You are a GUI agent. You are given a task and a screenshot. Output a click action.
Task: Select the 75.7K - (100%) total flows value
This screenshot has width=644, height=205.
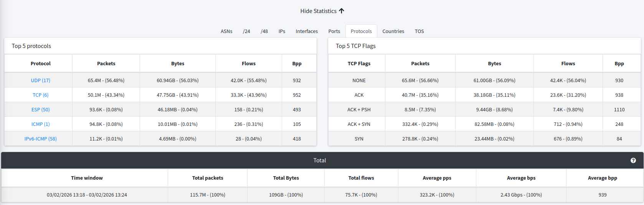click(361, 195)
